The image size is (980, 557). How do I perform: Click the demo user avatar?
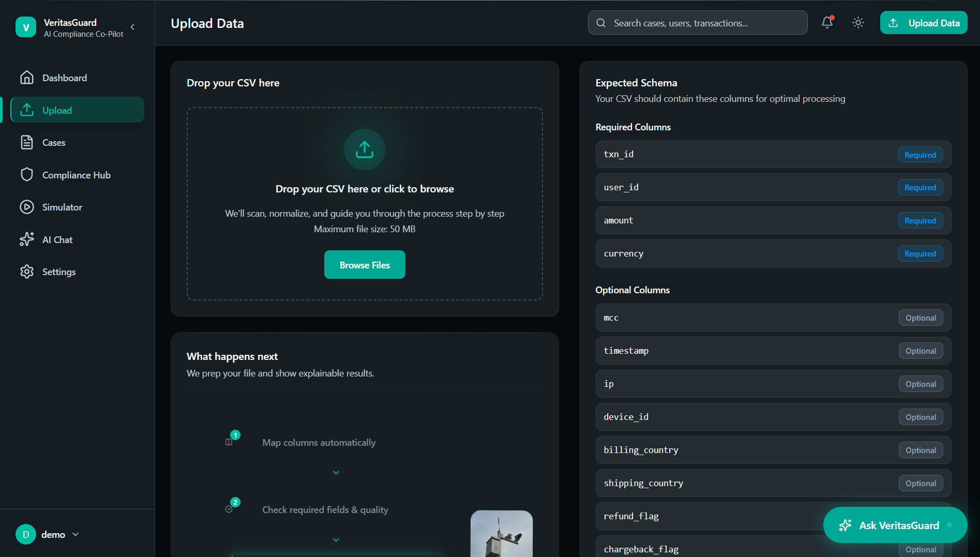[26, 534]
